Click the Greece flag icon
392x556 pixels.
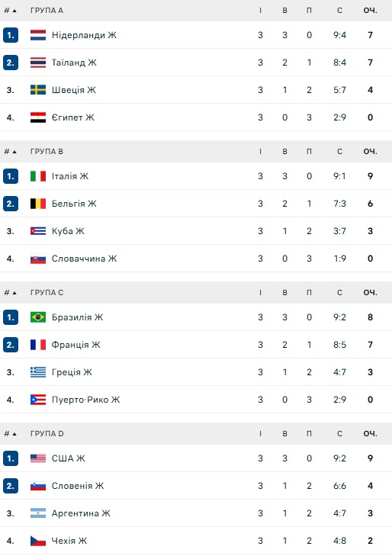(38, 372)
